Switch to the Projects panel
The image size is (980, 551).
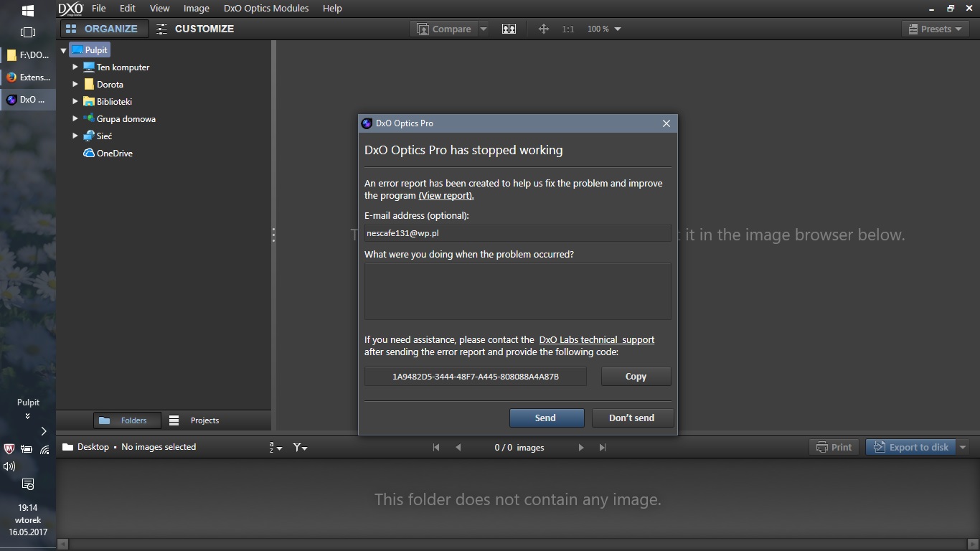[x=194, y=420]
